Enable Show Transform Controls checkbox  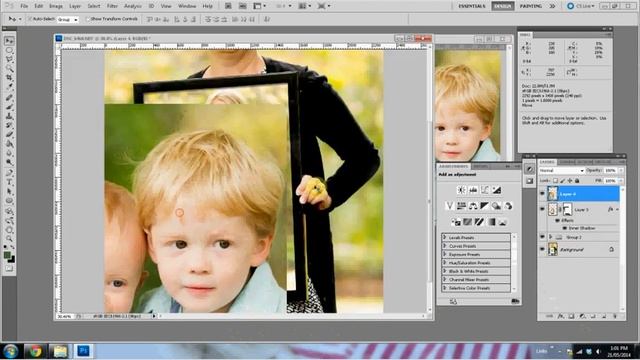(x=87, y=19)
